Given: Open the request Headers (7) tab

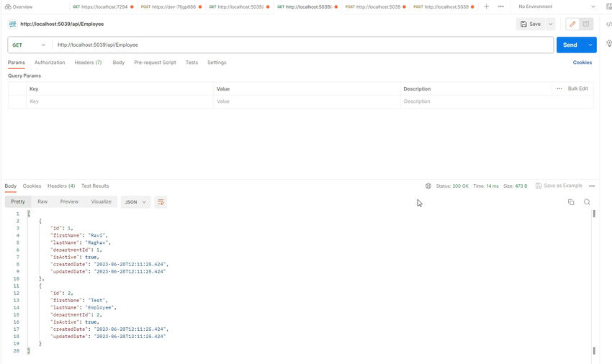Looking at the screenshot, I should pos(89,63).
